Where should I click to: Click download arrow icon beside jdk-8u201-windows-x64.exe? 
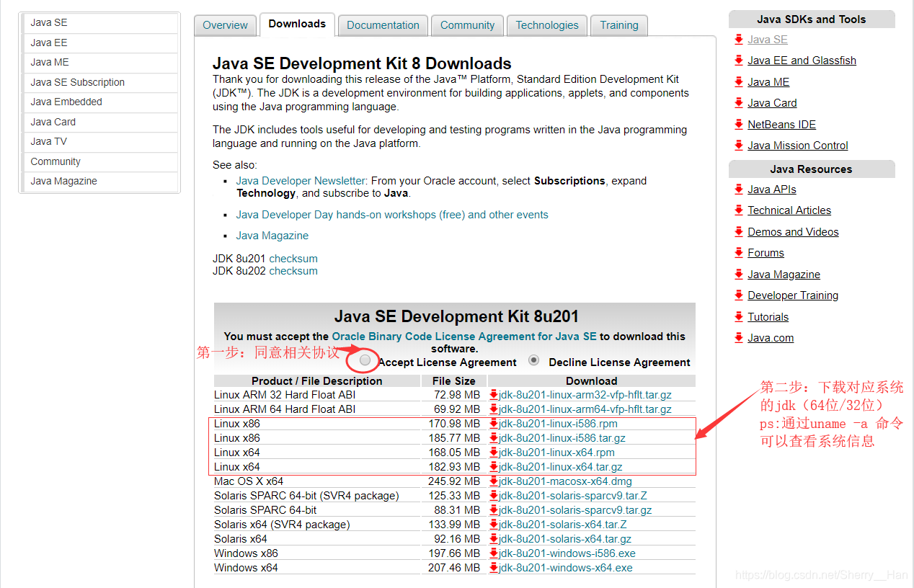494,568
